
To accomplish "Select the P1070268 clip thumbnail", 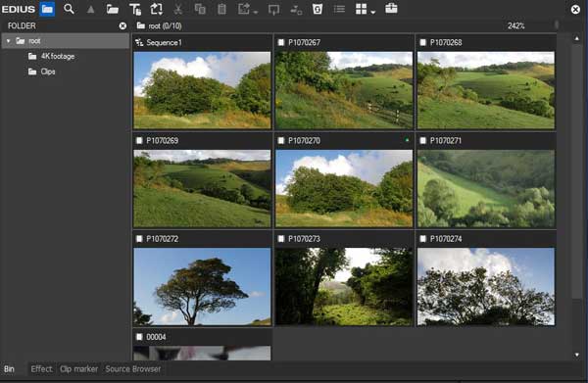I will point(486,90).
